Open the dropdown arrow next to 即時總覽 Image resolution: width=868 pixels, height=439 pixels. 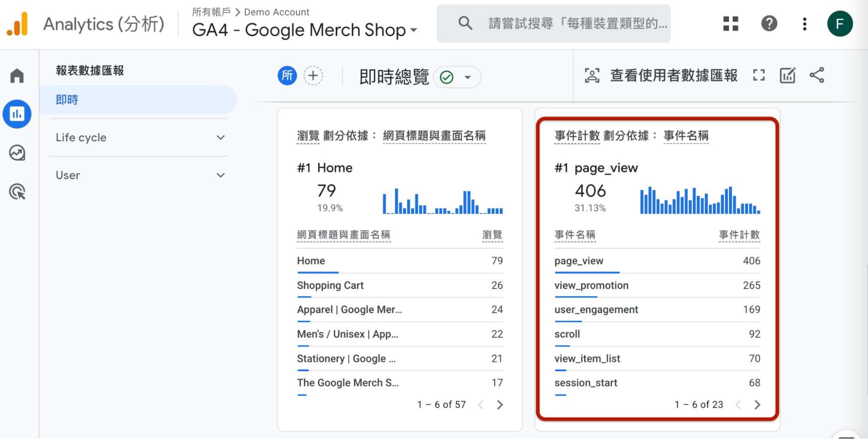(468, 77)
